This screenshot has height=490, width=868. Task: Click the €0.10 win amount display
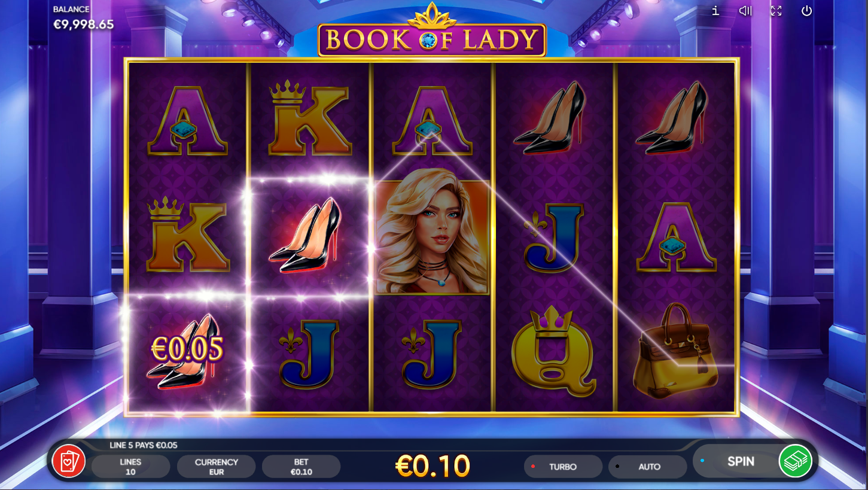pyautogui.click(x=433, y=466)
